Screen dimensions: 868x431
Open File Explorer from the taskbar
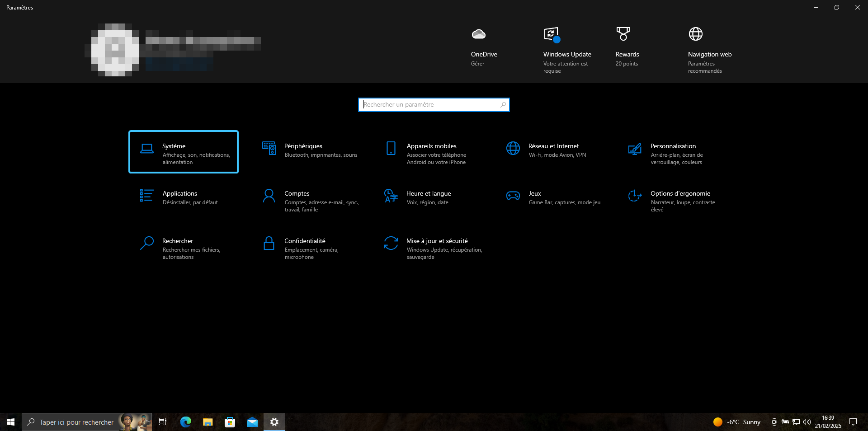[208, 422]
